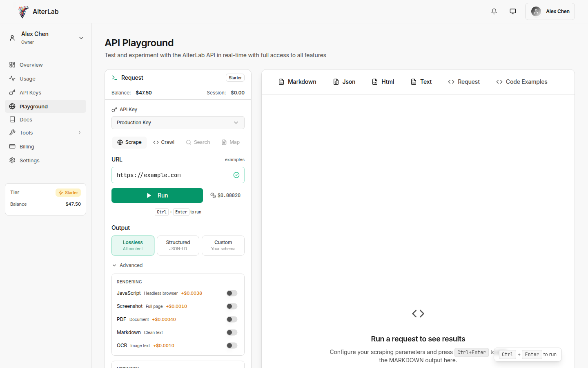
Task: Switch to the Scrape mode tab
Action: coord(129,142)
